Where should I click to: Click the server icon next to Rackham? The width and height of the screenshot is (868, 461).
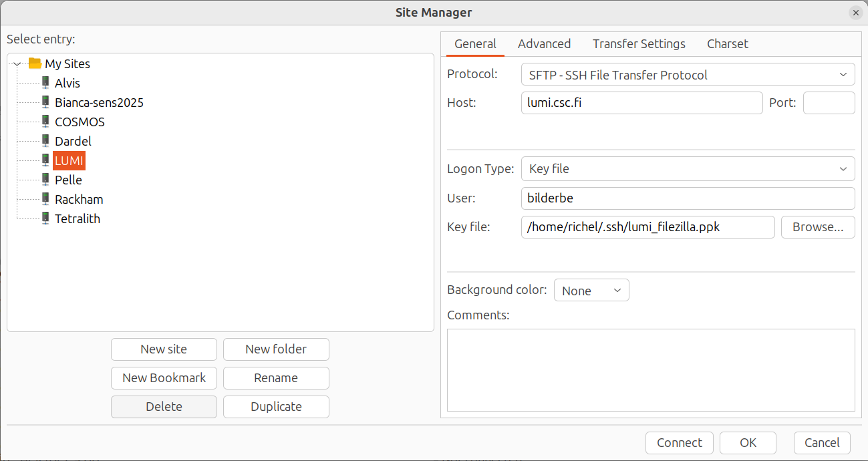click(x=45, y=199)
